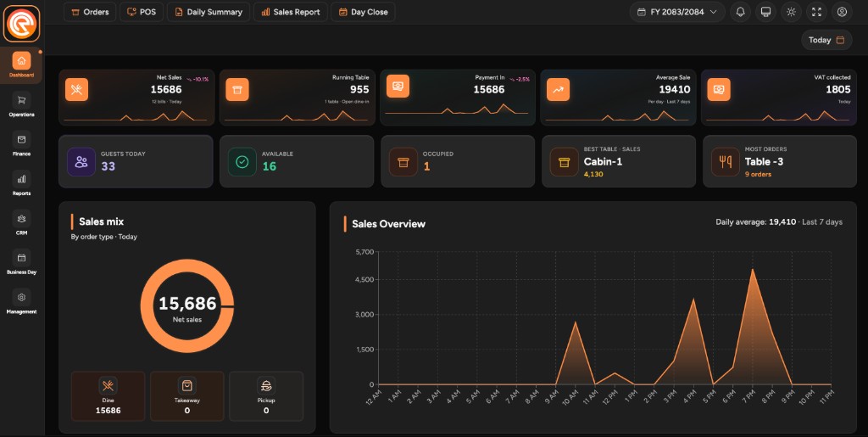Open Business Day in the sidebar

point(21,262)
